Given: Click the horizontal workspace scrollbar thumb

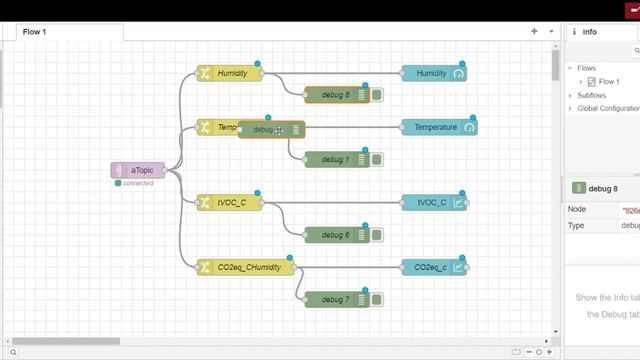Looking at the screenshot, I should click(66, 341).
